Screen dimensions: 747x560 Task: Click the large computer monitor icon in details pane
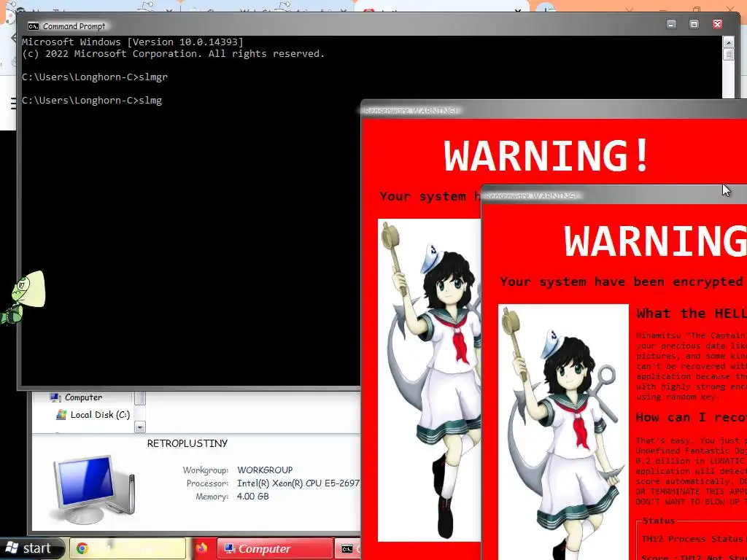[x=93, y=489]
